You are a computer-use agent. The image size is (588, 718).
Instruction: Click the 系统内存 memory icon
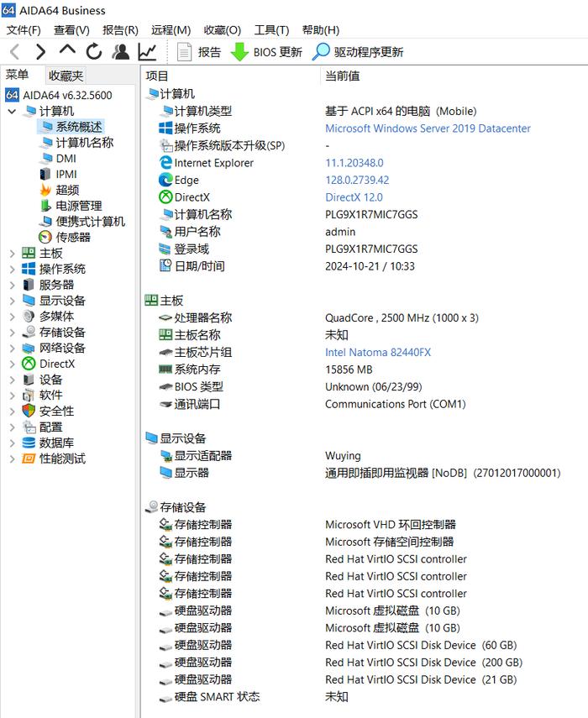coord(165,369)
